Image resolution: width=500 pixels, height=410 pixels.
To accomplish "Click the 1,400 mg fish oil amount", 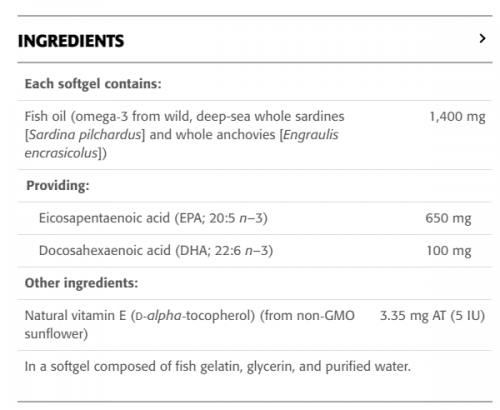I will (457, 117).
